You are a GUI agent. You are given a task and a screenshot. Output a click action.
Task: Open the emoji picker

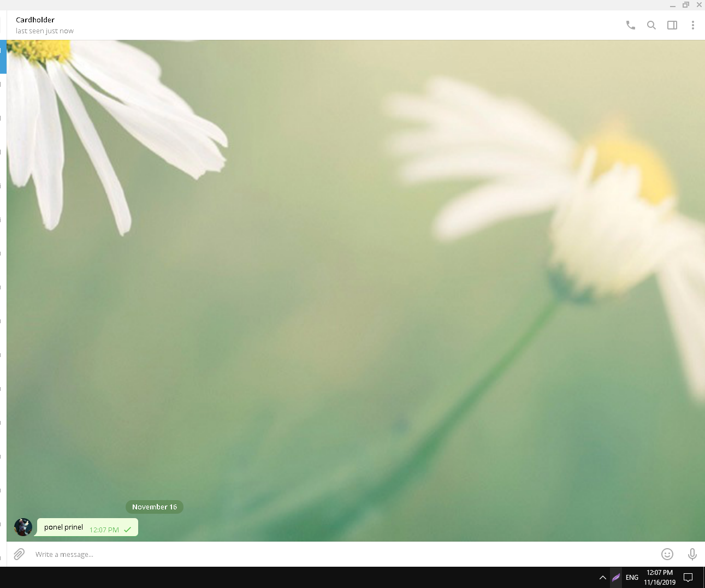667,554
